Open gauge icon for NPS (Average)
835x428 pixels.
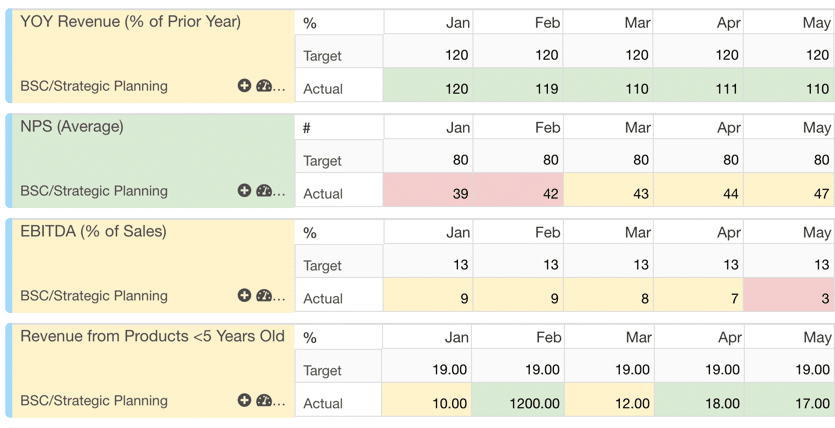click(x=264, y=191)
